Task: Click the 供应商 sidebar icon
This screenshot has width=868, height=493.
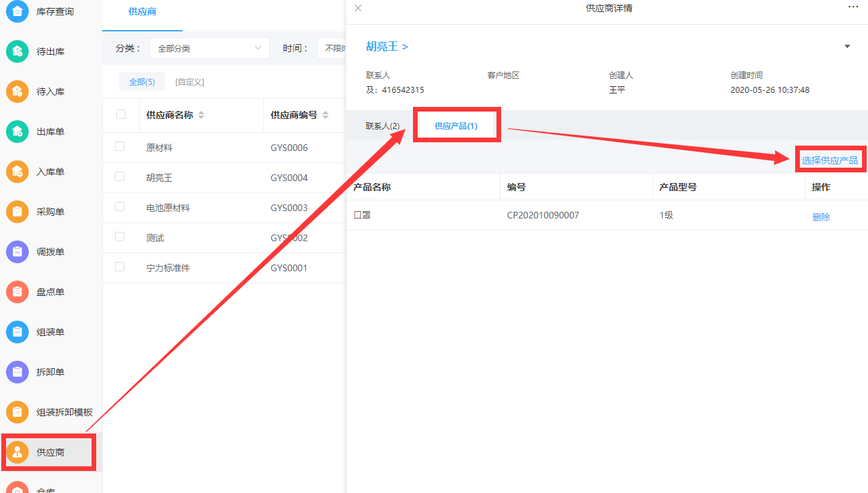Action: click(17, 452)
